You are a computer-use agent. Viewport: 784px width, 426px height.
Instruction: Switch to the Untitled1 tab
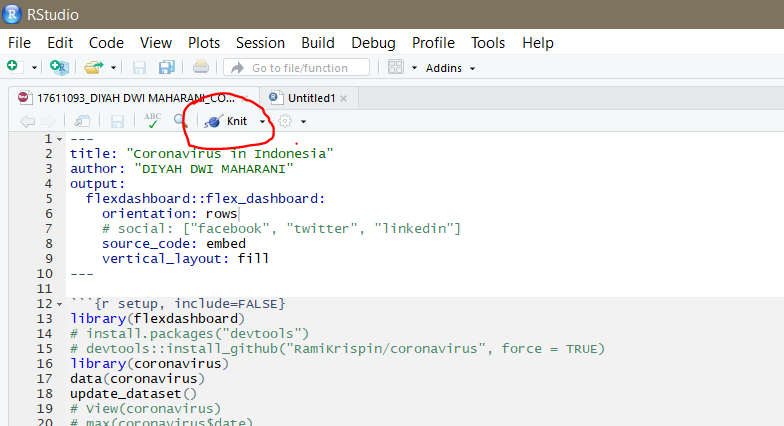[311, 98]
